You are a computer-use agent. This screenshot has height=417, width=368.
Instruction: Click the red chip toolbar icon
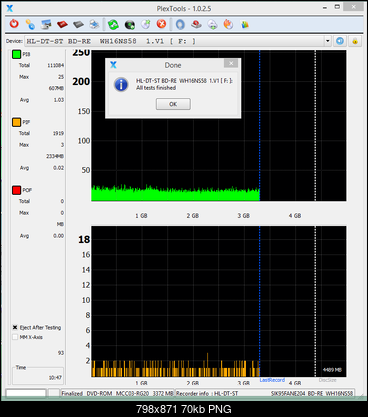62,24
